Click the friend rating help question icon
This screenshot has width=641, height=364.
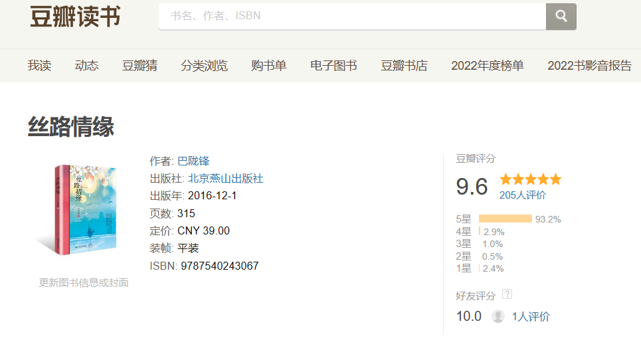pyautogui.click(x=507, y=294)
